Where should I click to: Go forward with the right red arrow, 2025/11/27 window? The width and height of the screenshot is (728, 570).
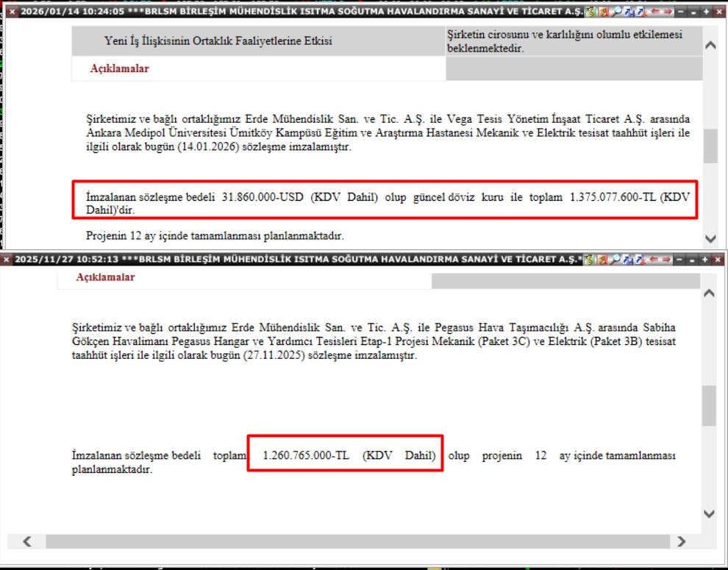click(x=666, y=259)
